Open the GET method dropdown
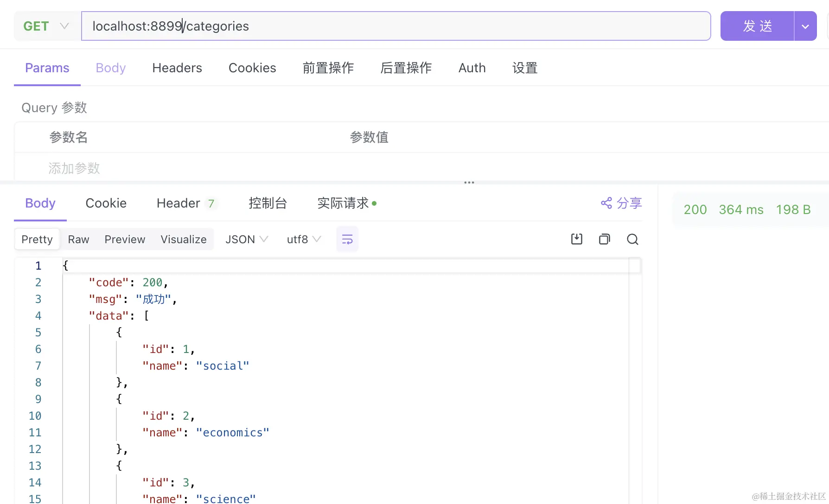This screenshot has height=504, width=829. (x=46, y=26)
